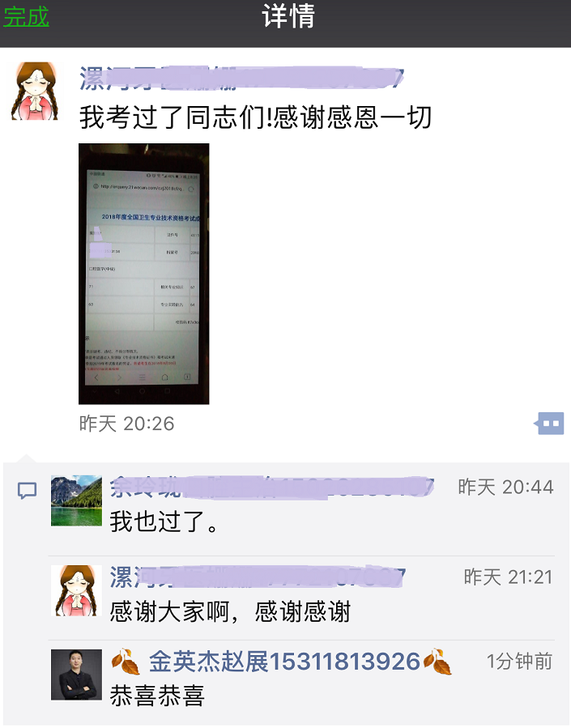Tap the comment speech bubble icon beside replies
This screenshot has height=728, width=571.
click(27, 490)
